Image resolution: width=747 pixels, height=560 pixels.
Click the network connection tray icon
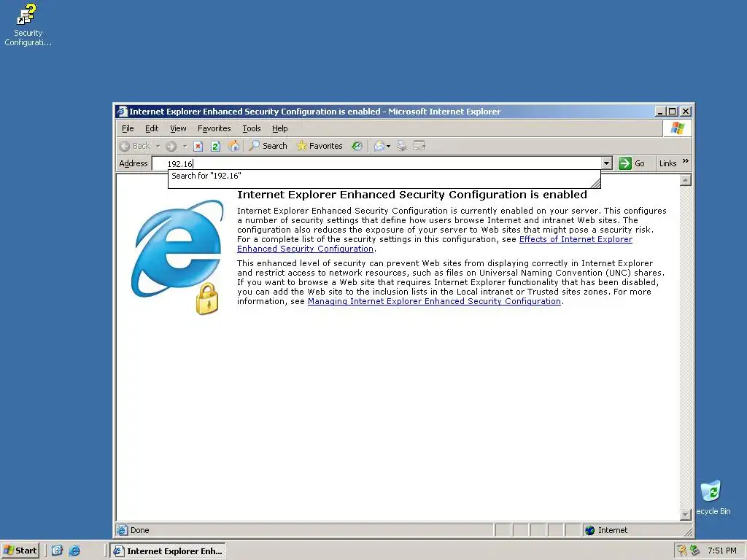pyautogui.click(x=695, y=551)
